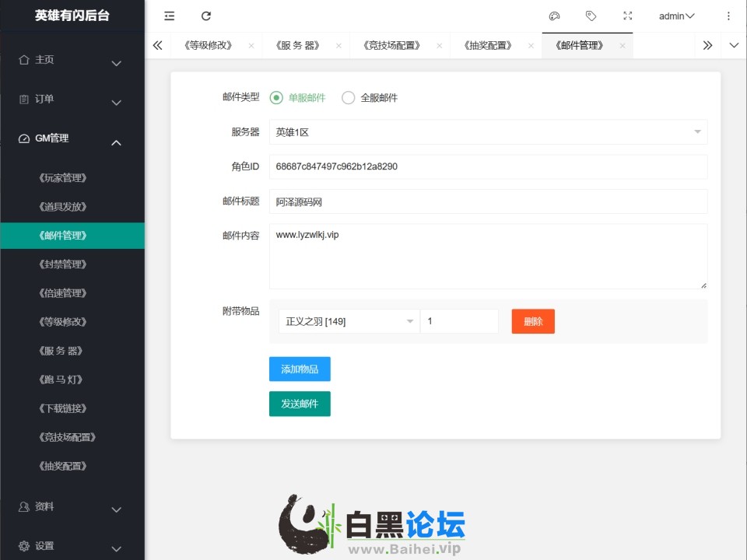Select the 单服邮件 radio option
Image resolution: width=747 pixels, height=560 pixels.
298,98
